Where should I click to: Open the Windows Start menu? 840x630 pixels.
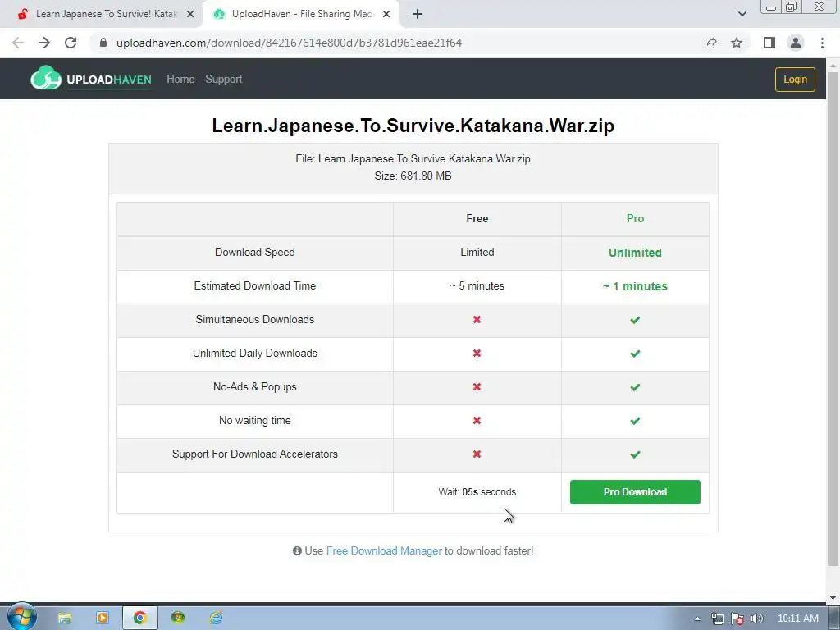[21, 617]
